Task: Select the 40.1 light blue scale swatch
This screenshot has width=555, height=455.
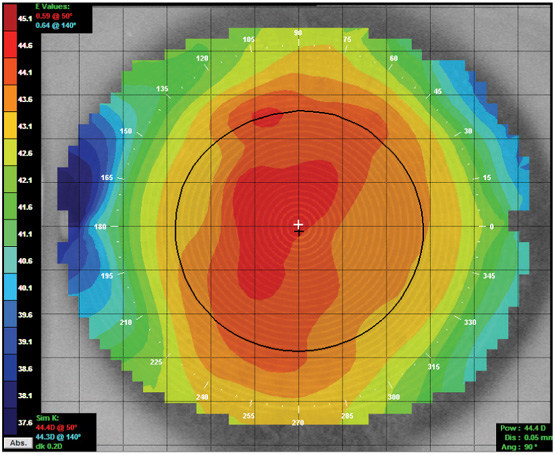Action: 10,288
